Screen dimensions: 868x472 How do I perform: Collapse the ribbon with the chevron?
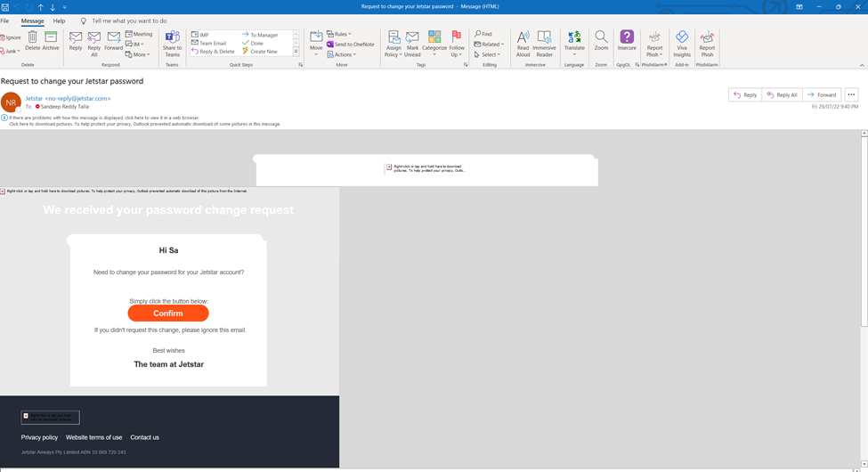click(x=862, y=65)
